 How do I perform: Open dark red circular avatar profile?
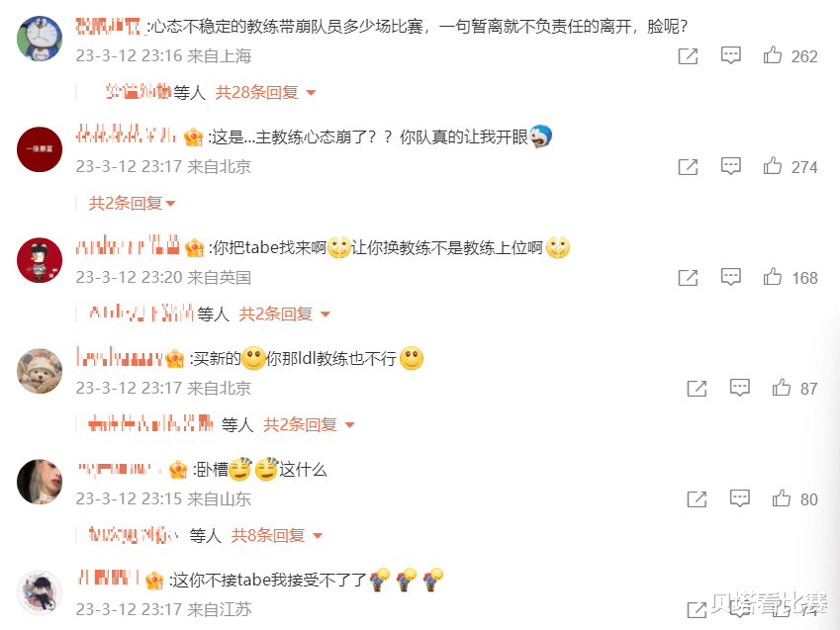(x=40, y=149)
